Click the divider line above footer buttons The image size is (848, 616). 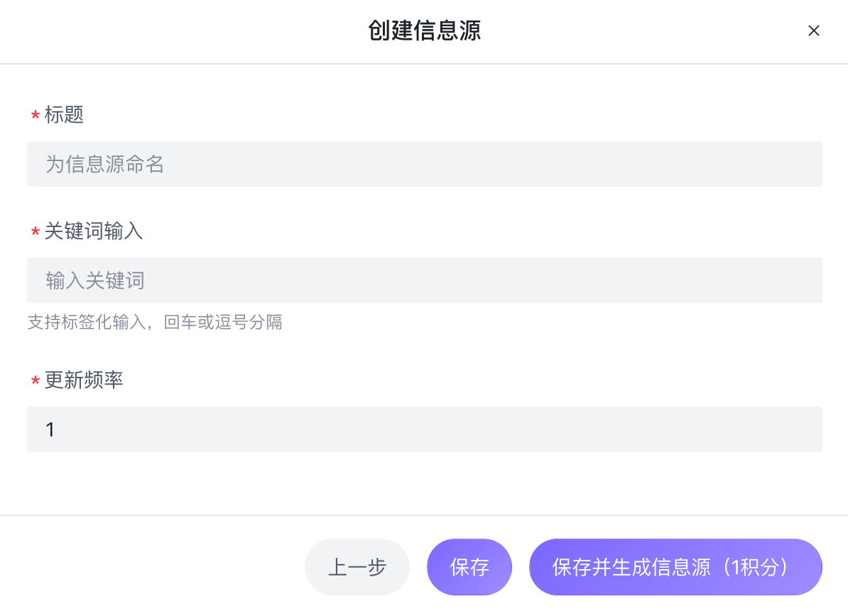pyautogui.click(x=424, y=515)
